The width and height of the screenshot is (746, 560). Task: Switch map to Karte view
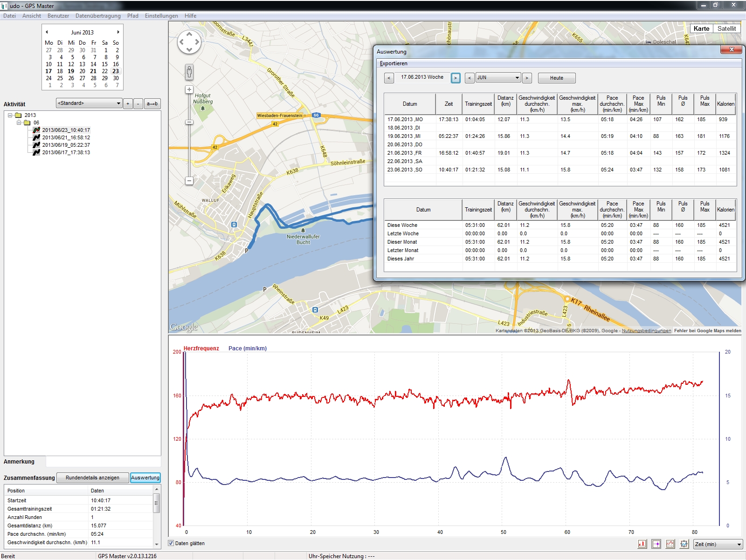(x=701, y=28)
